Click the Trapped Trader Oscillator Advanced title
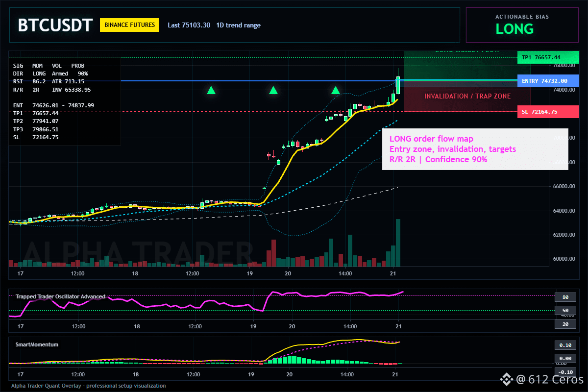This screenshot has height=392, width=588. 60,296
